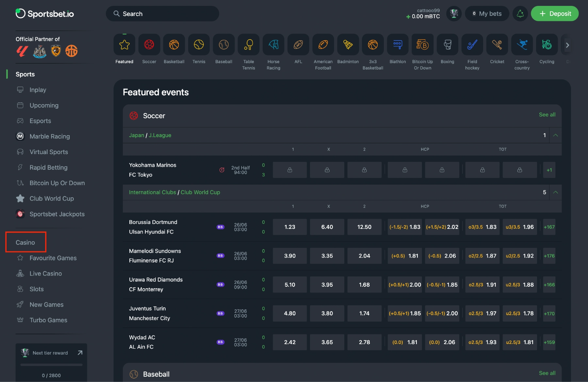This screenshot has width=588, height=382.
Task: Open Turbo Games in sidebar
Action: [48, 320]
